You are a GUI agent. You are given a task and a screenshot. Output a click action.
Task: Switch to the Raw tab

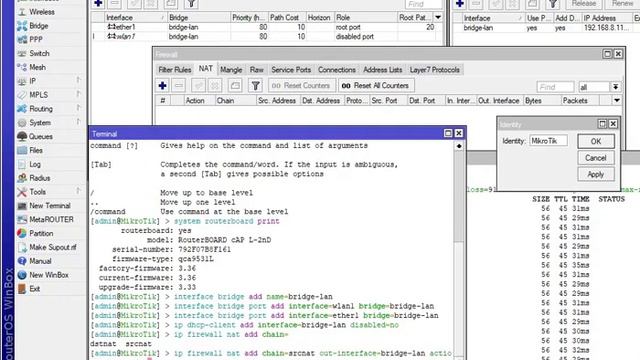[257, 70]
